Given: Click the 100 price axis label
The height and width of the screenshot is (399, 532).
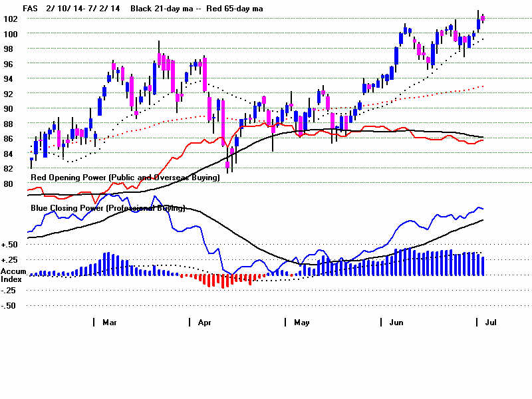Looking at the screenshot, I should (x=11, y=35).
